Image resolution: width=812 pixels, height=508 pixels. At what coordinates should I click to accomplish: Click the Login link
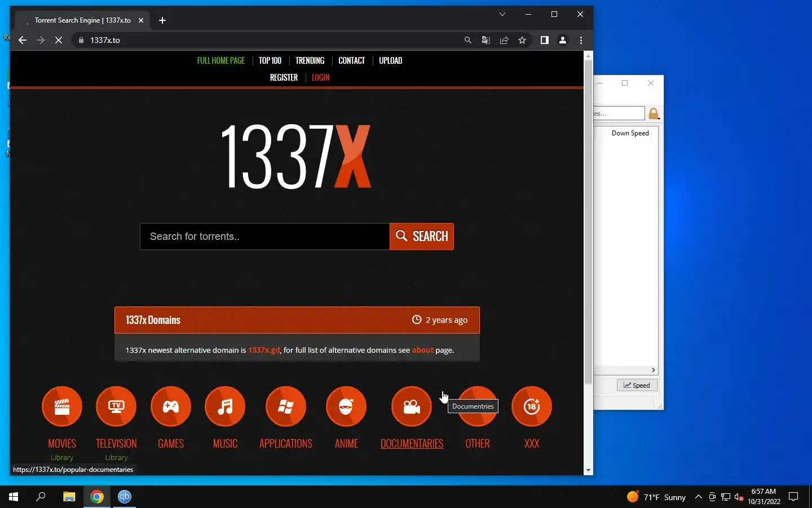pos(320,77)
